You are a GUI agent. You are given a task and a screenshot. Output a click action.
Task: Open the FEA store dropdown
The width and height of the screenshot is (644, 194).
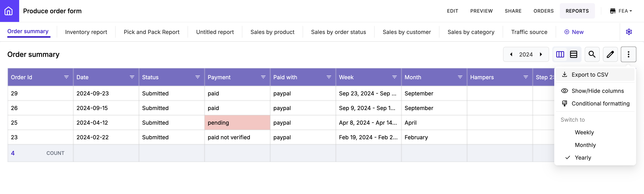coord(621,11)
